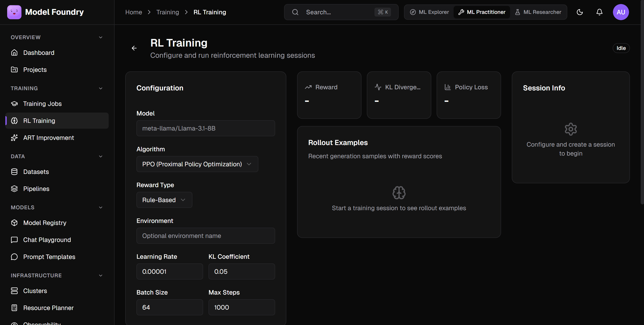The height and width of the screenshot is (325, 644).
Task: Click the Training Jobs graduation cap icon
Action: [x=14, y=104]
